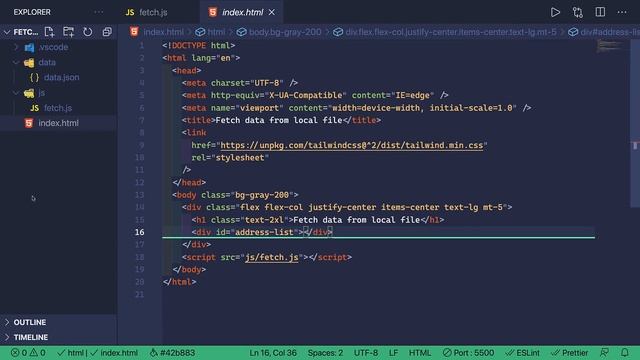Image resolution: width=640 pixels, height=360 pixels.
Task: Expand the .vscode folder
Action: pos(16,47)
